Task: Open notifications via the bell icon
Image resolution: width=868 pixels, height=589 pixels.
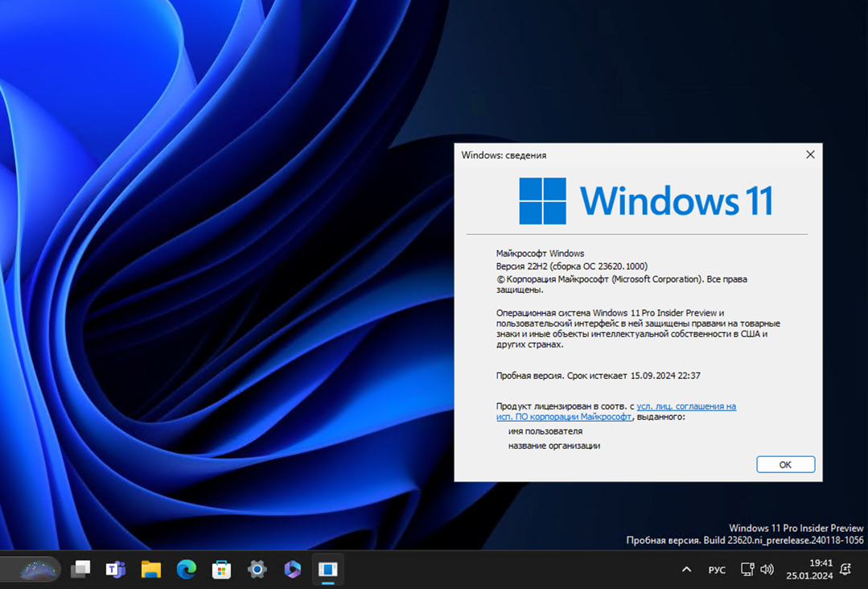Action: [845, 570]
